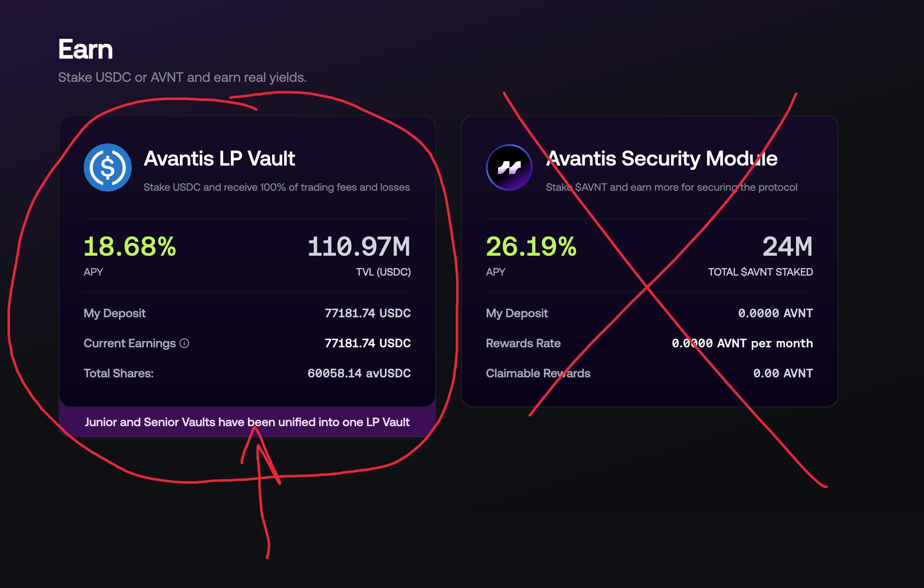This screenshot has width=924, height=588.
Task: Select the Current Earnings USDC amount
Action: click(x=367, y=343)
